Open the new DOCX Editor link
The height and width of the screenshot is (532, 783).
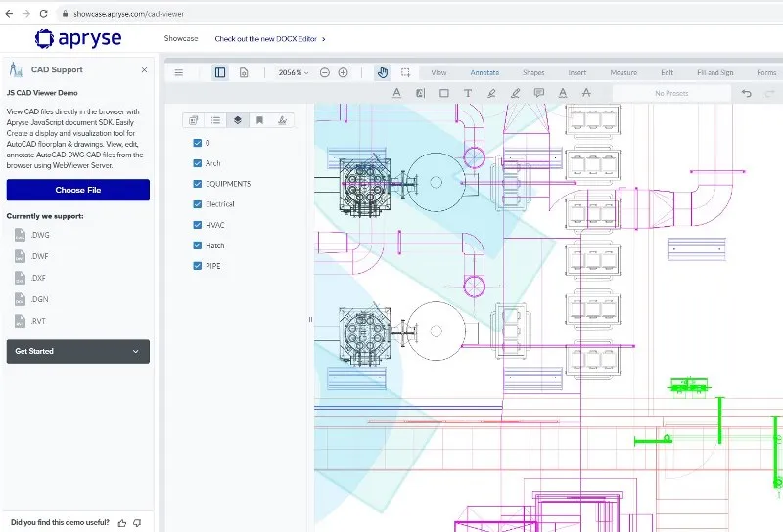tap(270, 39)
